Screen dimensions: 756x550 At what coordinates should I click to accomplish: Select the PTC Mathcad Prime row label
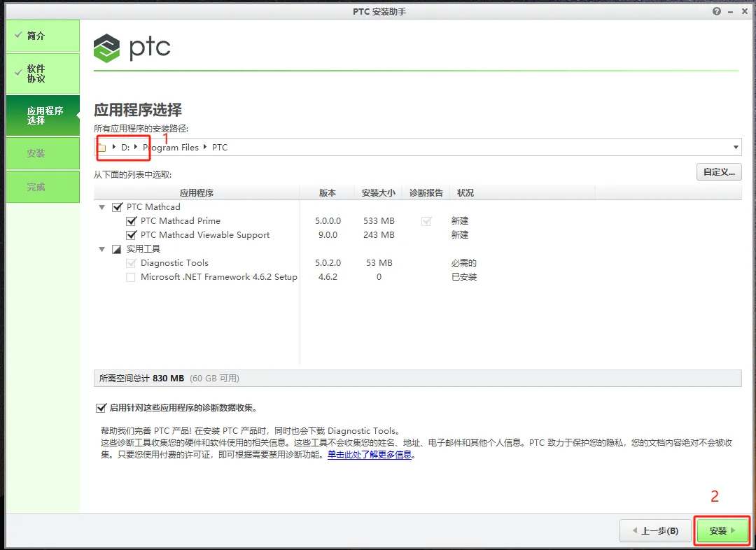click(181, 221)
